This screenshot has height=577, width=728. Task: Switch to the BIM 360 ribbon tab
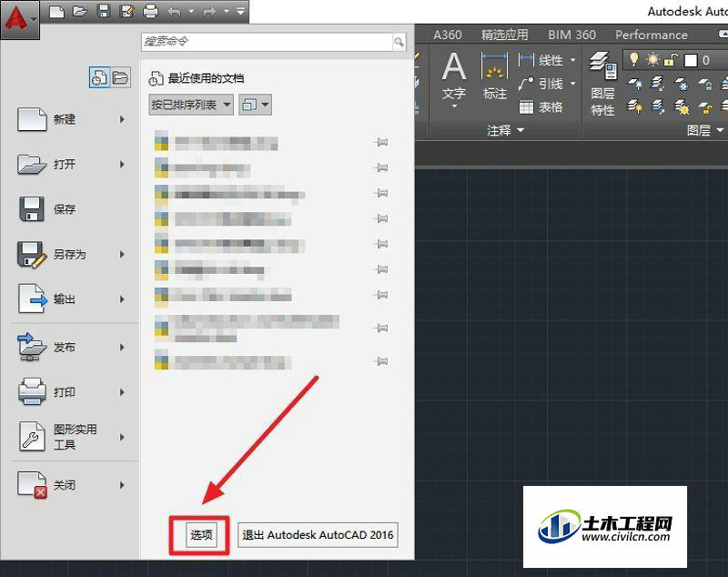(571, 35)
